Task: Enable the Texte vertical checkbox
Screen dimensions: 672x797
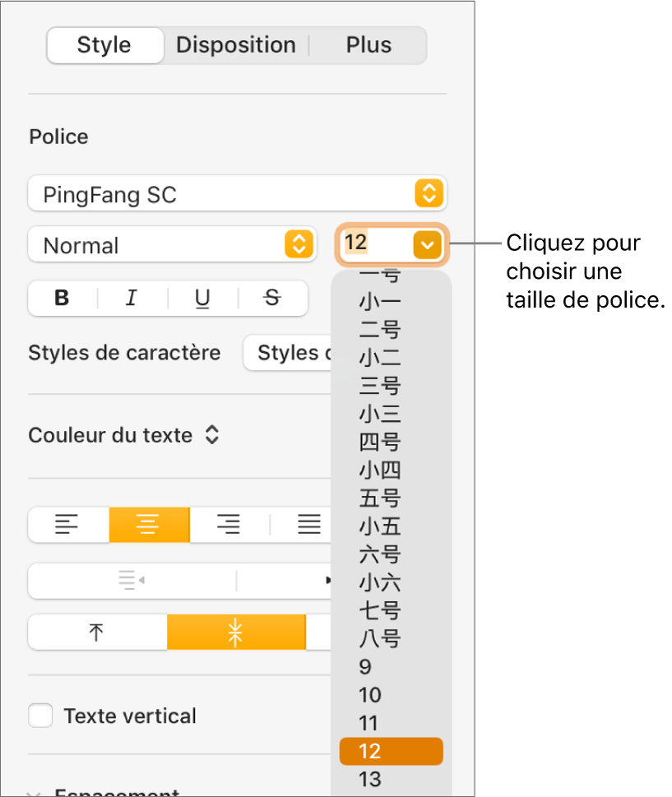Action: click(x=40, y=716)
